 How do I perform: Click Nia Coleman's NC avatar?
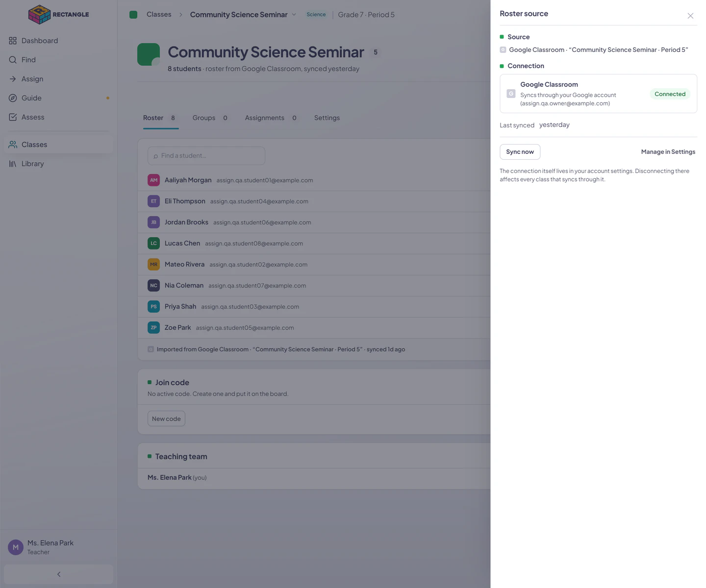(154, 286)
